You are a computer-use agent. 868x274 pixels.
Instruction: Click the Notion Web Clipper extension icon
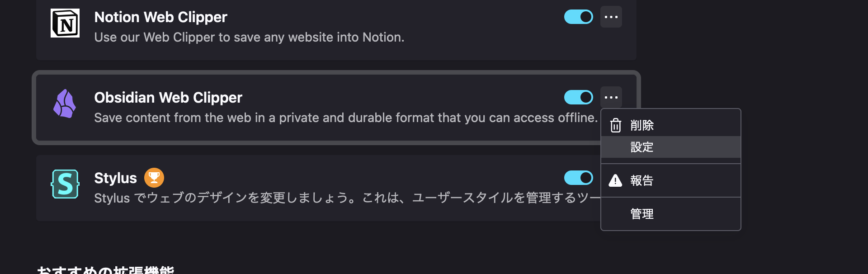coord(65,23)
